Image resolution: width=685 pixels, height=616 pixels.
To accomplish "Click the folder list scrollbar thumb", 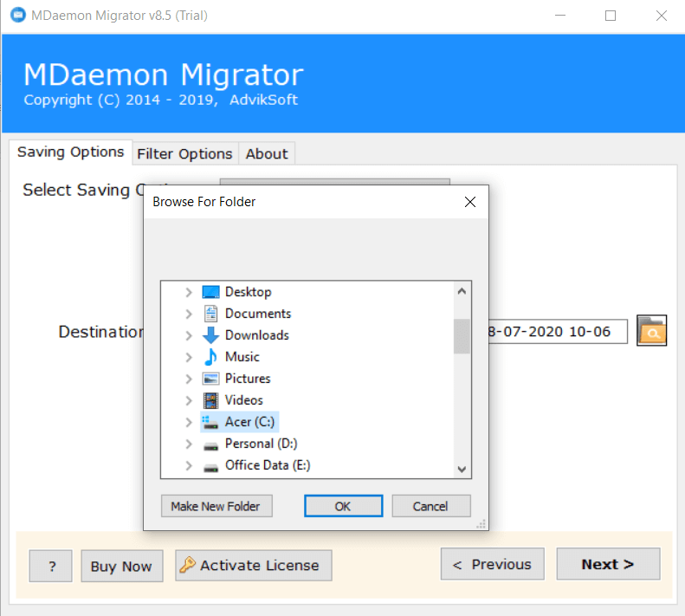I will (x=462, y=336).
